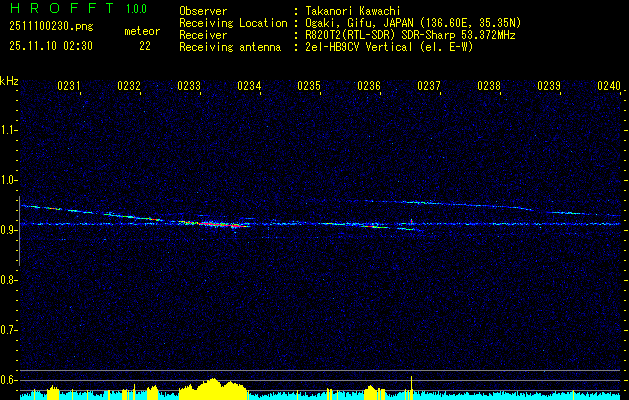Click the large yellow peak in power graph

coord(211,389)
